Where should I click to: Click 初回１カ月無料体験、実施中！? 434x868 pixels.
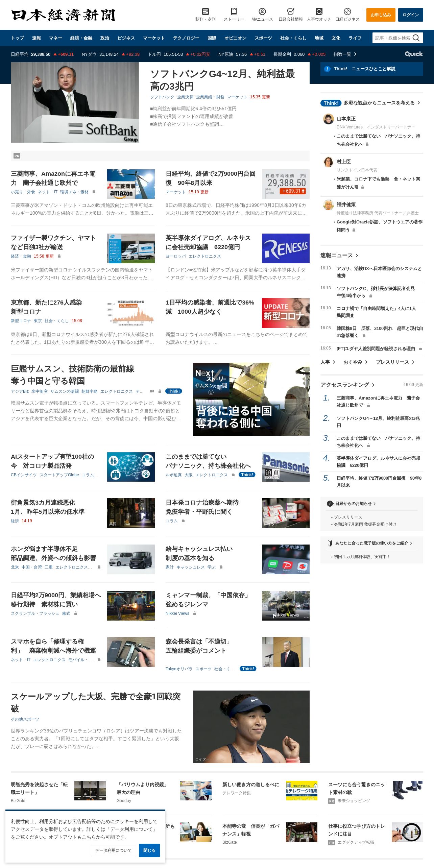362,557
